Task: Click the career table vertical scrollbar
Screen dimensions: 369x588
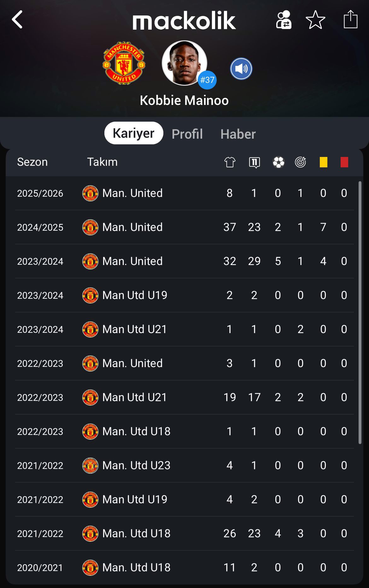Action: tap(360, 312)
